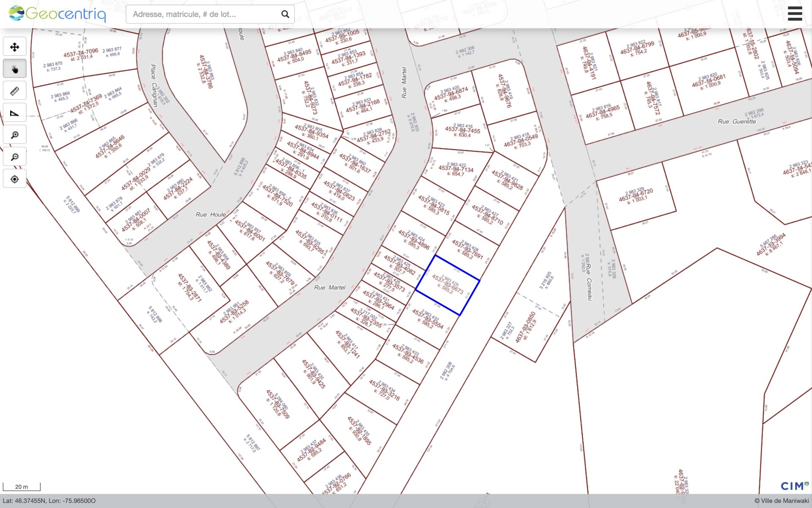Screen dimensions: 812x508
Task: Click the Rue Martel street label
Action: [330, 287]
